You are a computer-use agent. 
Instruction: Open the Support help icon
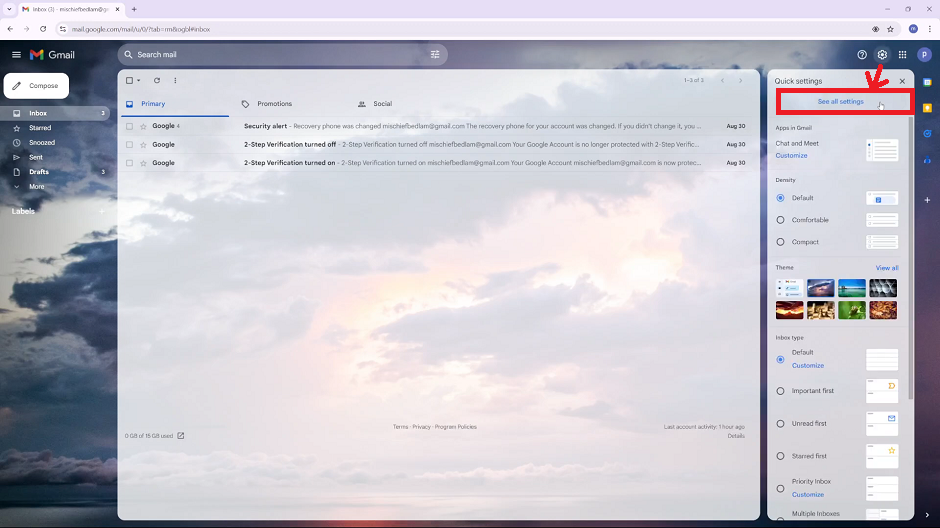point(862,55)
